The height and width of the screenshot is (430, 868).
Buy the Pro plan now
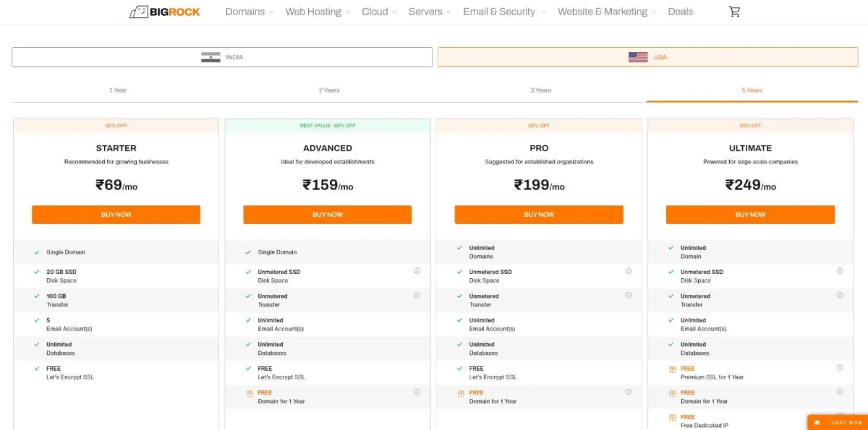tap(539, 215)
